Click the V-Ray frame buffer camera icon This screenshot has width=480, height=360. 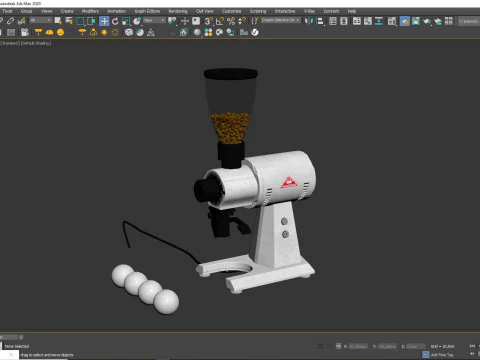25,32
